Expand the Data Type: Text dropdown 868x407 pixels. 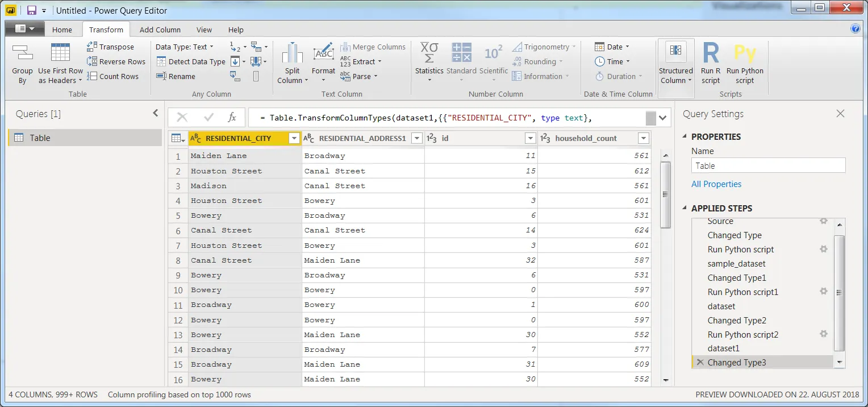click(185, 47)
